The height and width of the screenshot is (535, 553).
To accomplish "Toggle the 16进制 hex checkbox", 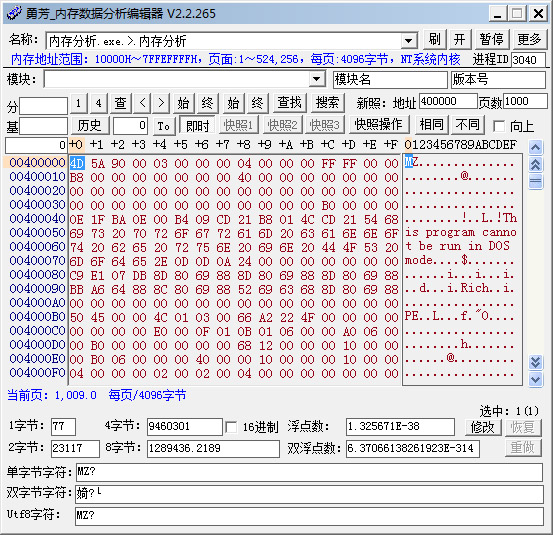I will point(231,427).
